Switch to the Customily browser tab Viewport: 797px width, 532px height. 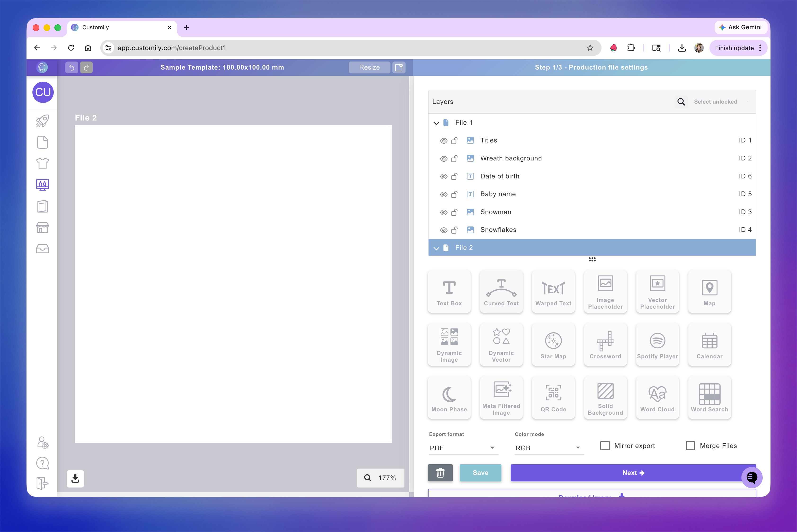[122, 27]
